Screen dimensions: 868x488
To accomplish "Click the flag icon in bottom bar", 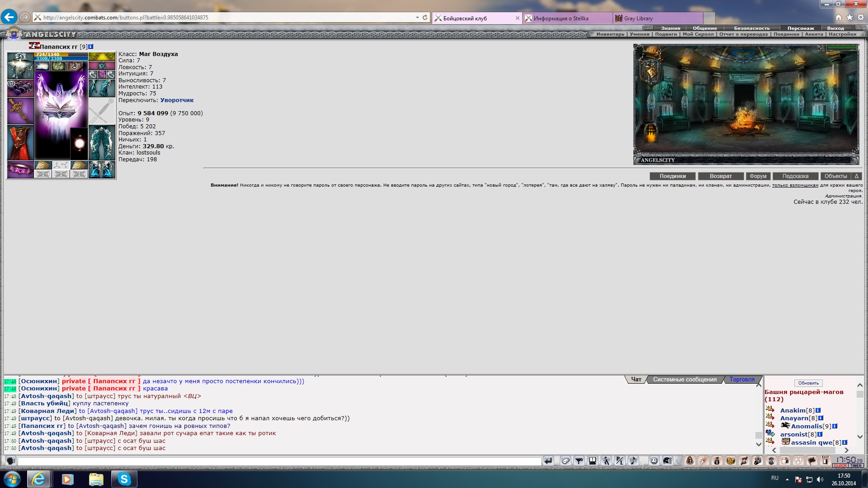I will pos(812,461).
